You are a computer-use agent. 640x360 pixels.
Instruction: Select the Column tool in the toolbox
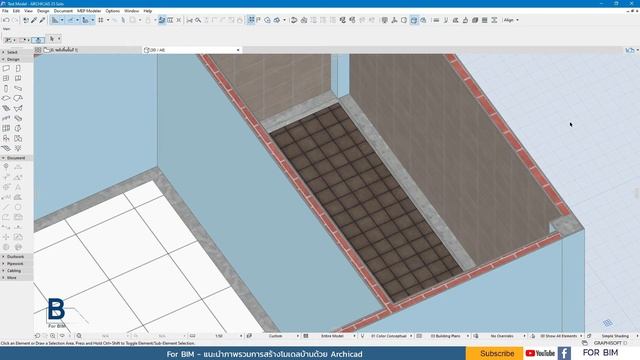(x=6, y=89)
